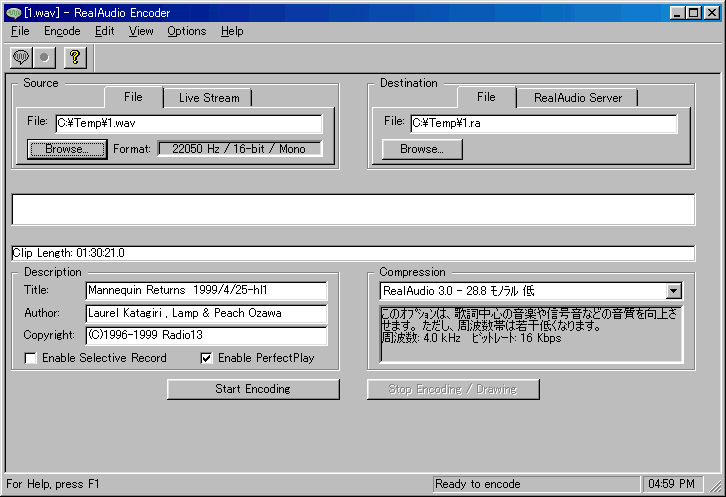Click the RealAudio title bar application icon
This screenshot has width=726, height=497.
[x=14, y=13]
